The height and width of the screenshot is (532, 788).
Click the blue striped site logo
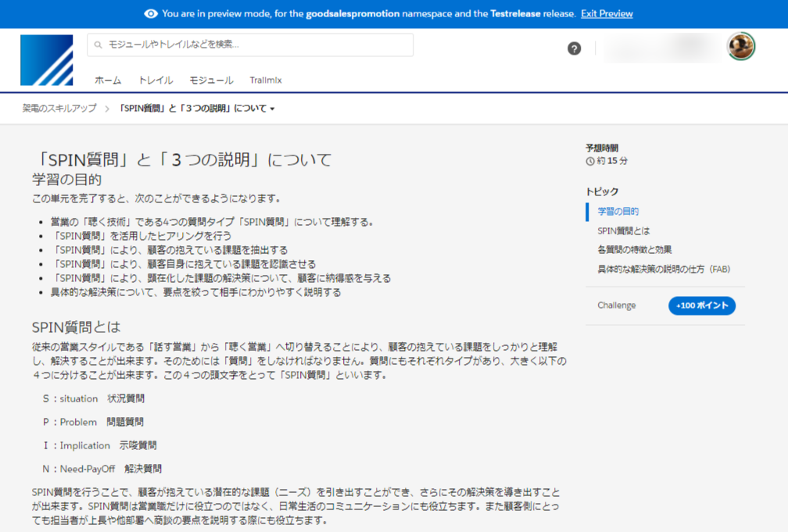click(x=47, y=60)
